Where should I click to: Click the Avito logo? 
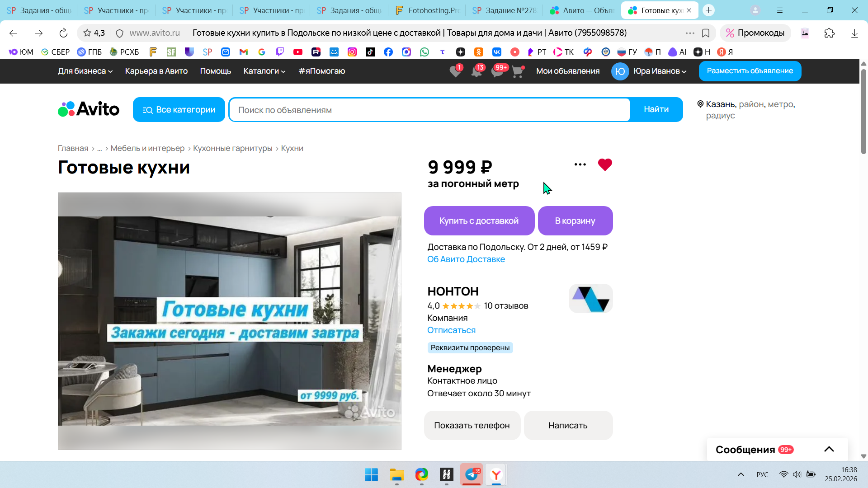coord(89,109)
